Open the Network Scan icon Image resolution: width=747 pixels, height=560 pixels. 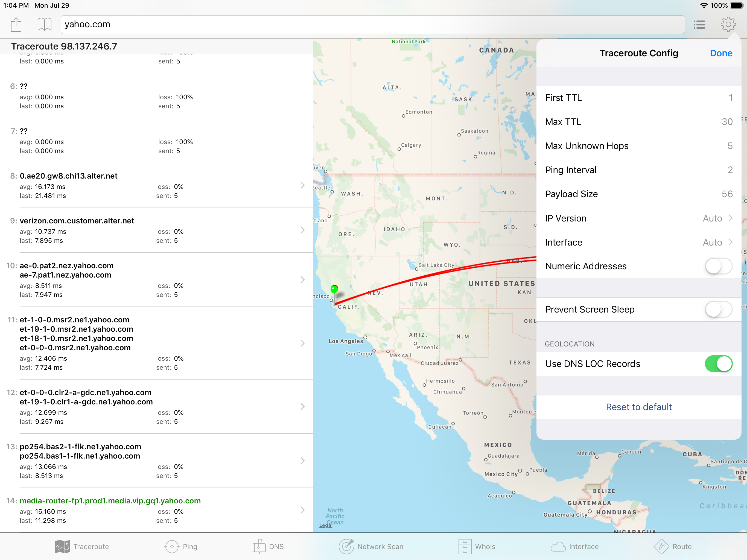[x=346, y=546]
